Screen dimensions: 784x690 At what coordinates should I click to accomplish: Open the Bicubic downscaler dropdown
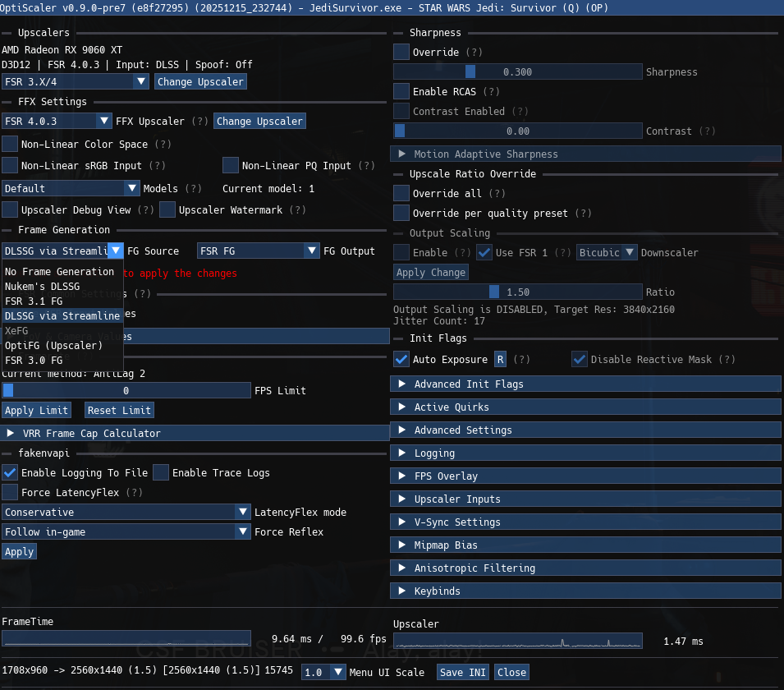click(x=607, y=253)
